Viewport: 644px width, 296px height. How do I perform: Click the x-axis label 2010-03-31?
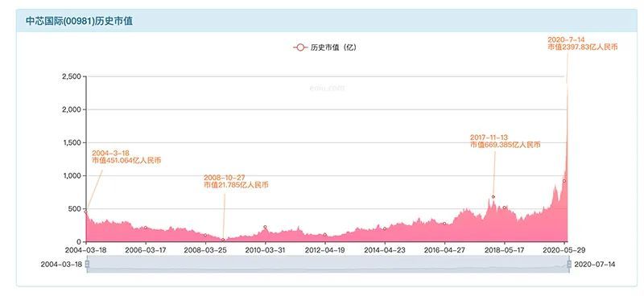265,250
